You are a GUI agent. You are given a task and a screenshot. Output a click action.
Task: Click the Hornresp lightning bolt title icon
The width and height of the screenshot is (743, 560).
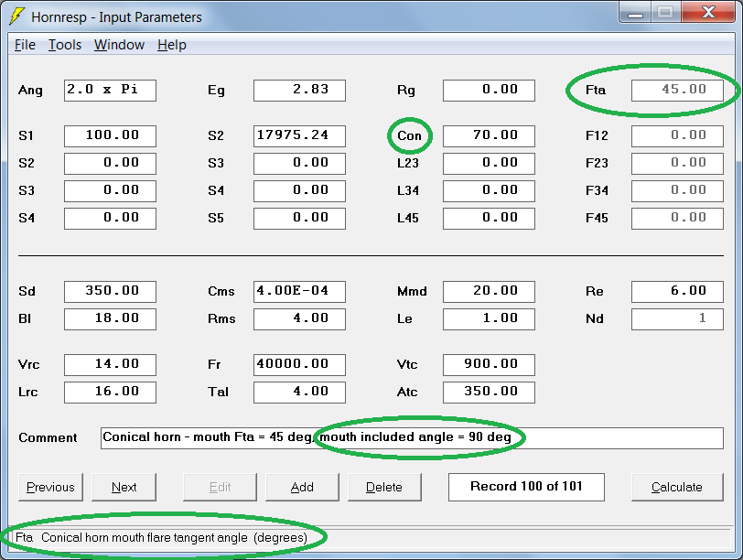click(16, 16)
